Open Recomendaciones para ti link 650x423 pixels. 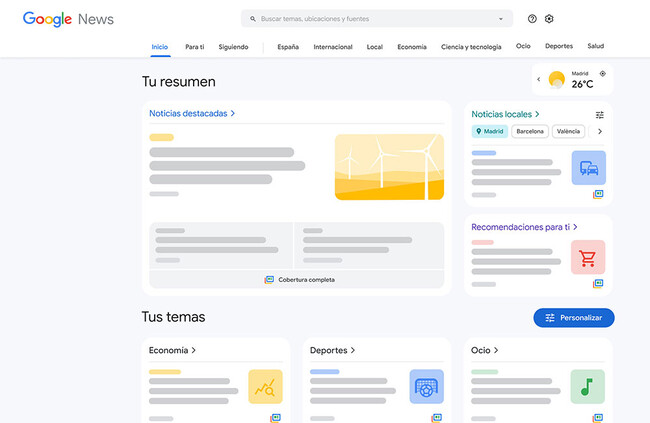(524, 227)
